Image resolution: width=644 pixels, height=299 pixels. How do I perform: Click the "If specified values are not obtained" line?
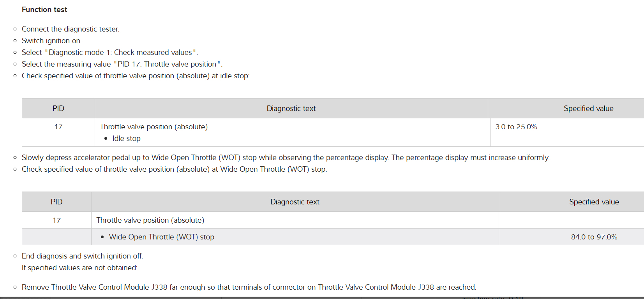[79, 268]
